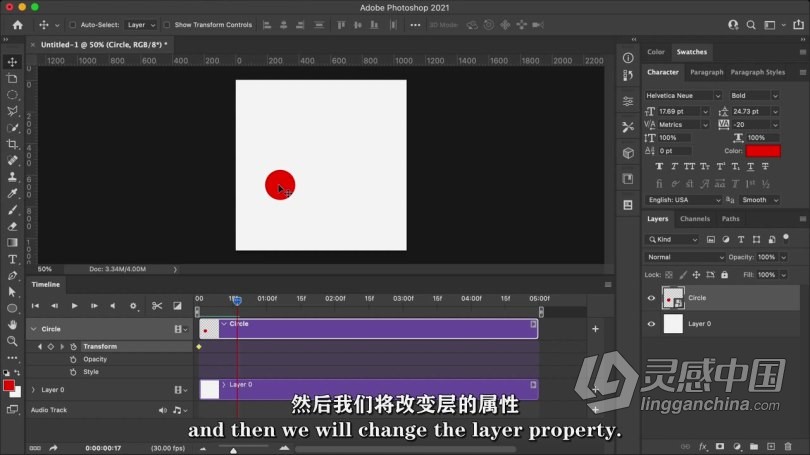Switch to the Paths tab
Screen dimensions: 810x455
click(730, 219)
